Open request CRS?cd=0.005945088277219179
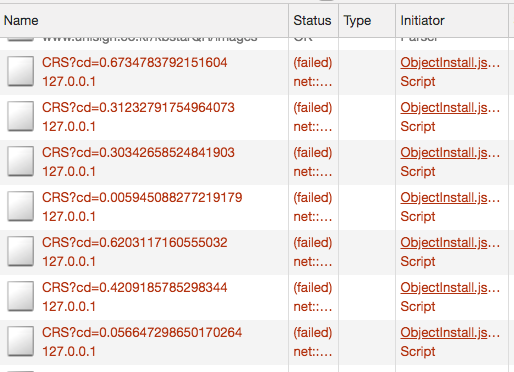Image resolution: width=514 pixels, height=372 pixels. (x=142, y=198)
